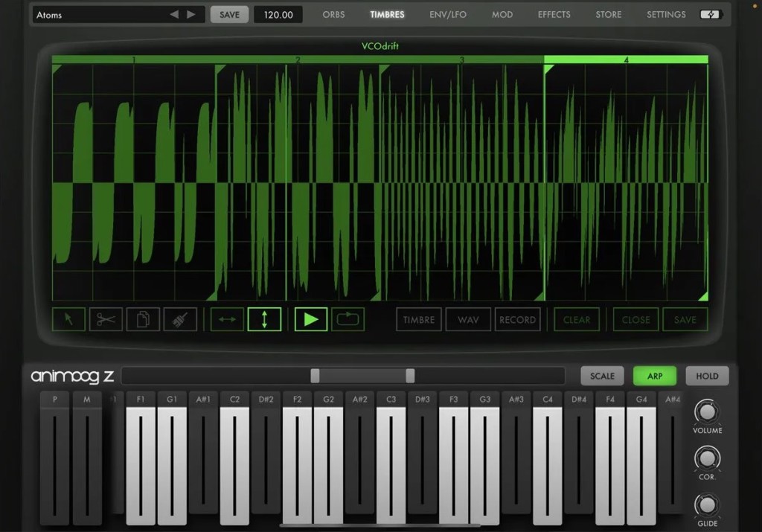This screenshot has height=532, width=762.
Task: Select the pointer tool in waveform editor
Action: click(68, 319)
